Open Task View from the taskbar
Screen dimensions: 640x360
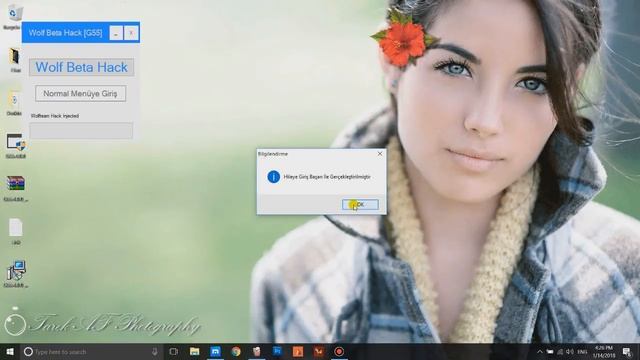click(174, 351)
